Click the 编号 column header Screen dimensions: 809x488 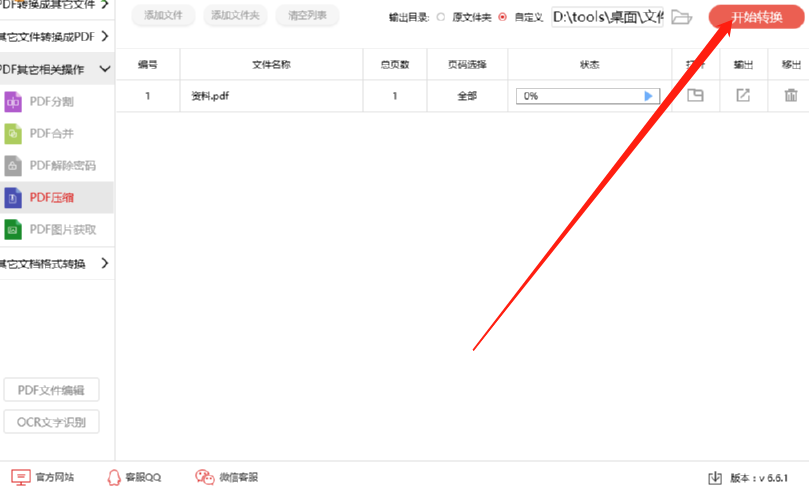point(148,64)
